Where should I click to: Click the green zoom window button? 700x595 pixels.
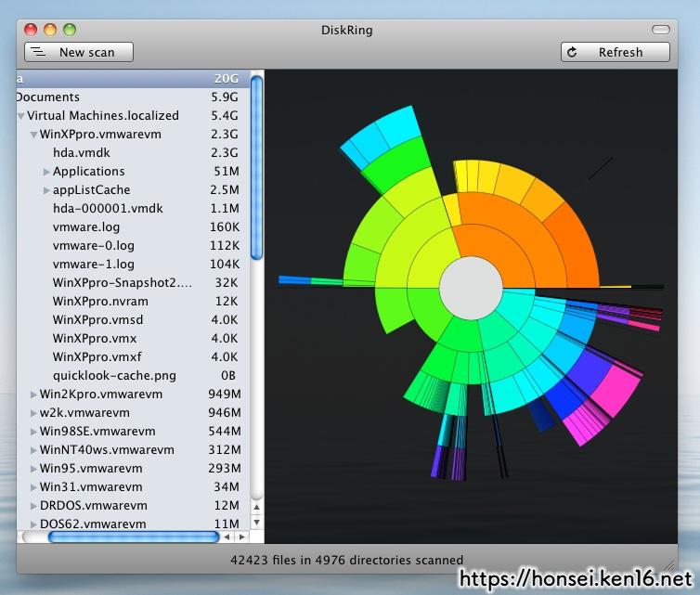[71, 30]
